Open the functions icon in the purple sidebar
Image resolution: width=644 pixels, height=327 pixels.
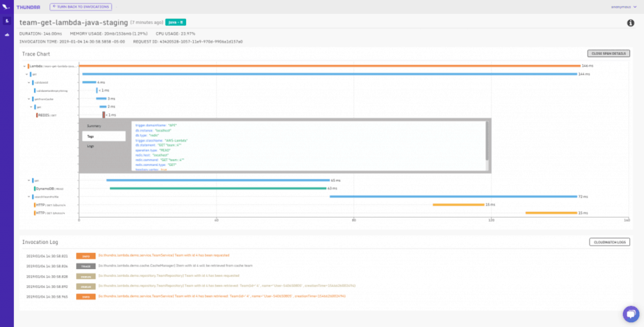click(x=6, y=21)
